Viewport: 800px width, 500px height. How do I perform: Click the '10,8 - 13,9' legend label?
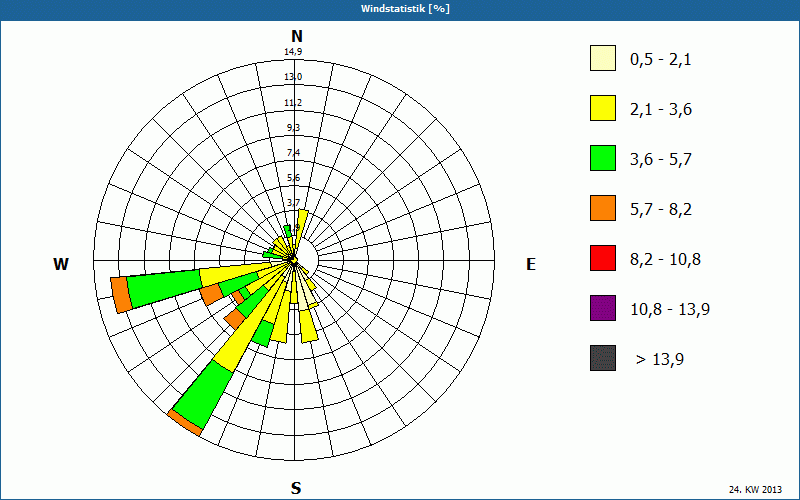tap(670, 310)
